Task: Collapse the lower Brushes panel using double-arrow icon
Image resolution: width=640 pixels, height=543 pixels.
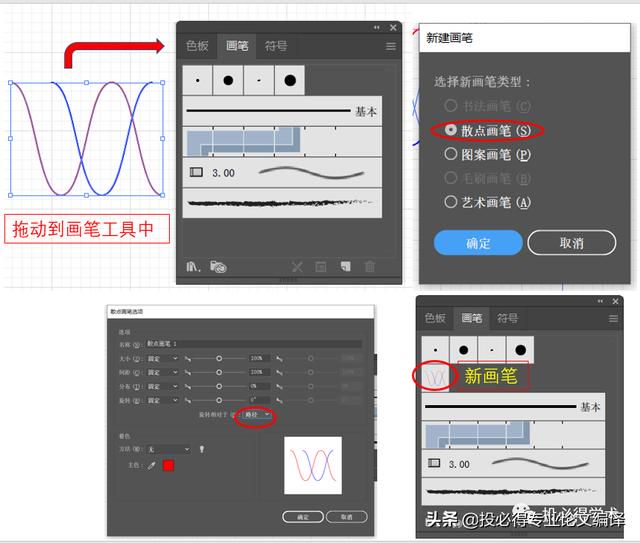Action: (600, 301)
